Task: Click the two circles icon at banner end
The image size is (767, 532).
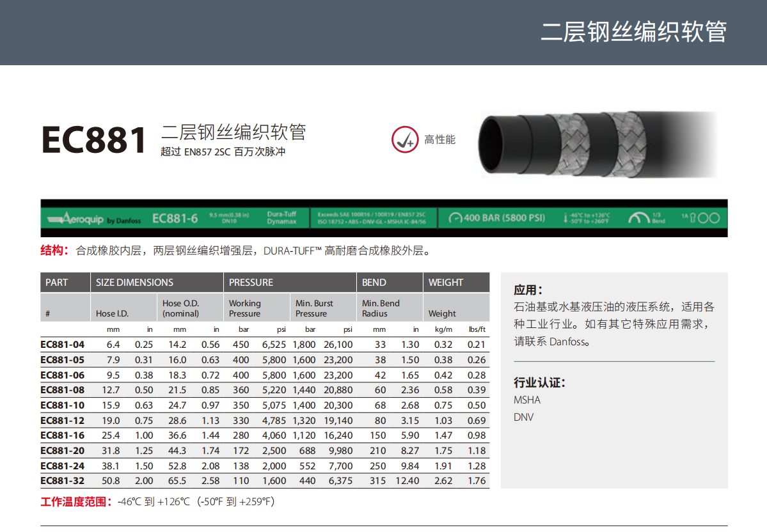Action: 708,218
